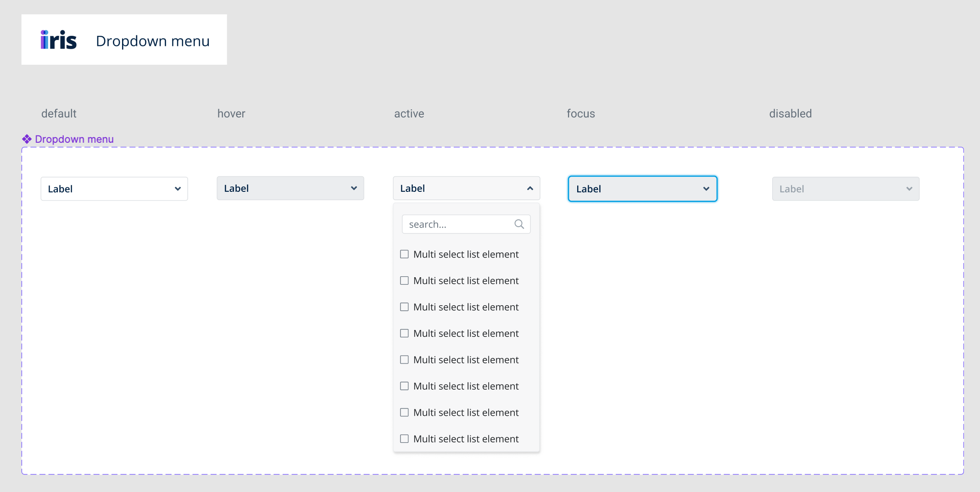Screen dimensions: 980x492
Task: Click chevron arrow of focus-state dropdown
Action: click(x=706, y=189)
